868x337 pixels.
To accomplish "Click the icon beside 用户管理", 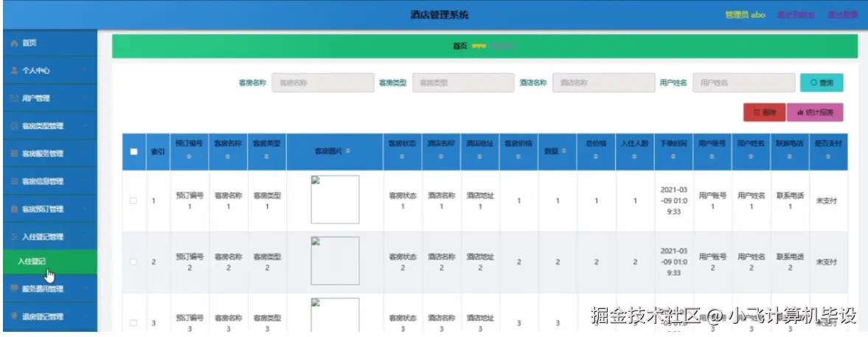I will [15, 99].
